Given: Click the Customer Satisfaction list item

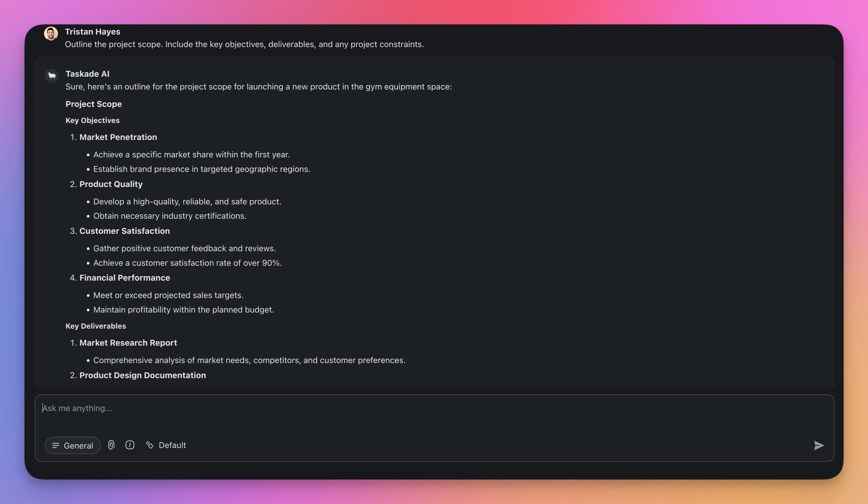Looking at the screenshot, I should click(125, 231).
